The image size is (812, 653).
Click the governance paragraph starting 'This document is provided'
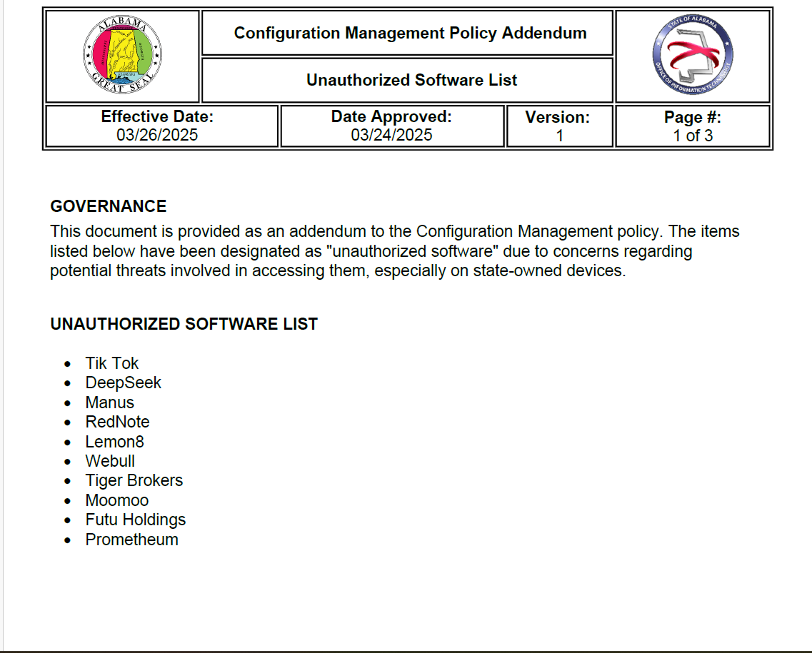coord(395,251)
